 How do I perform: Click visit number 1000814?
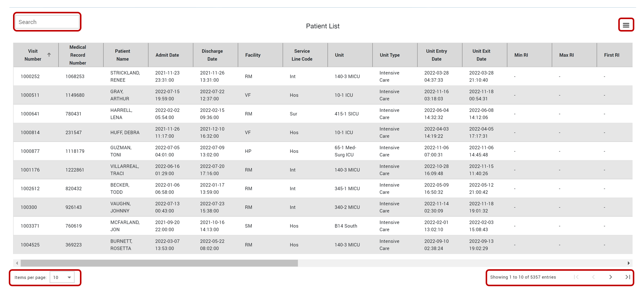click(30, 132)
